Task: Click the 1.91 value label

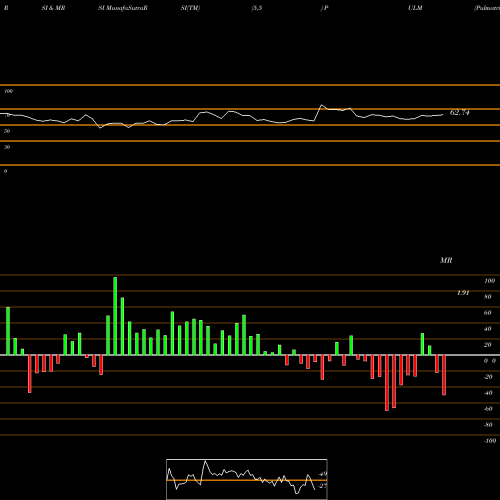Action: coord(463,293)
